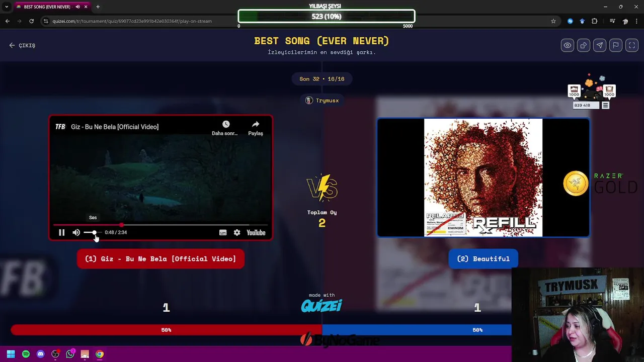644x362 pixels.
Task: Click the quizei.com address bar URL
Action: pyautogui.click(x=132, y=21)
